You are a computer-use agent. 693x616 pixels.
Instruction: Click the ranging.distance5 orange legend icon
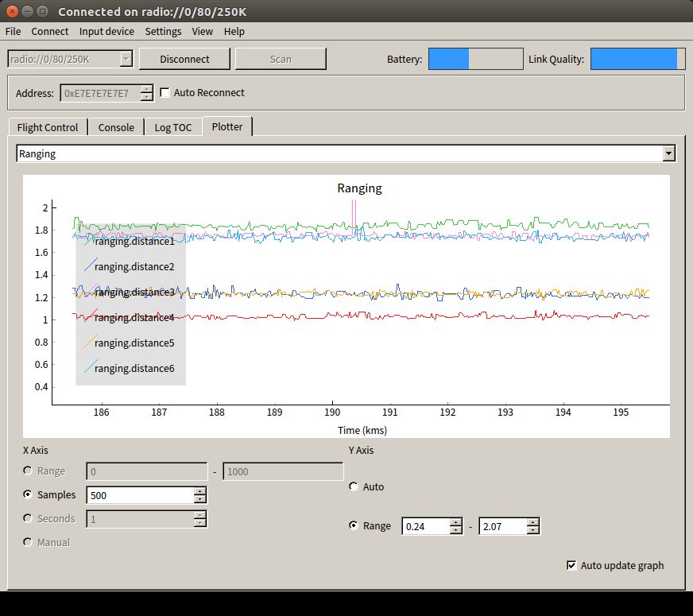click(91, 341)
